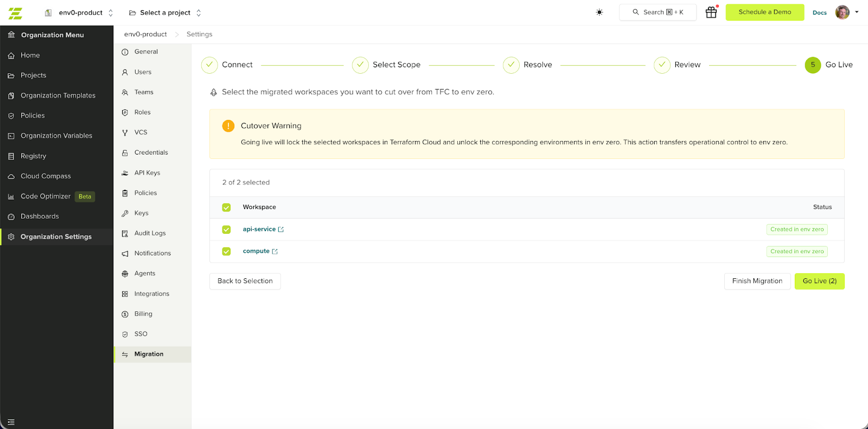Open API Keys settings
This screenshot has height=429, width=868.
pos(152,173)
